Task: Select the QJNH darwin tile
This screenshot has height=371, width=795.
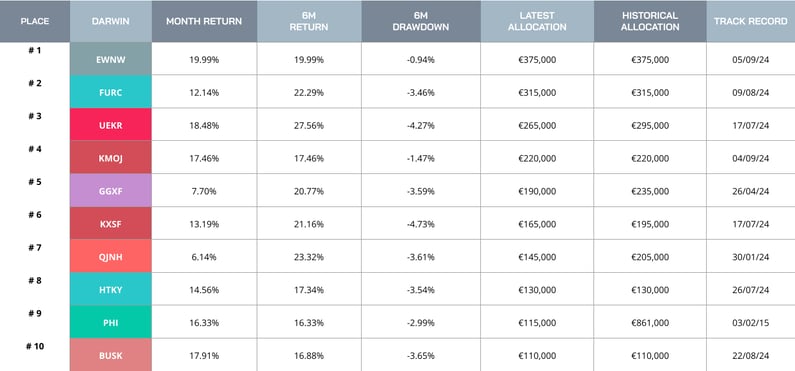Action: (x=111, y=256)
